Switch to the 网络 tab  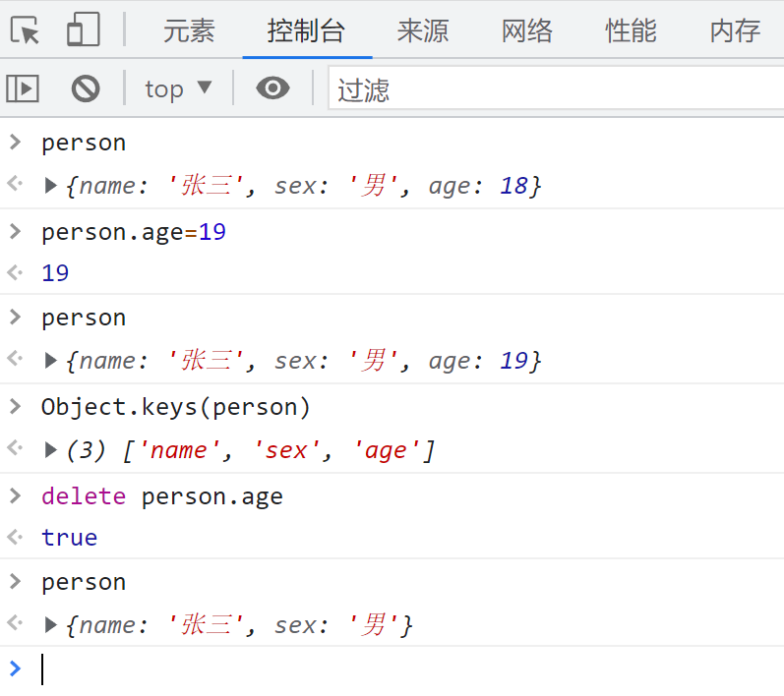click(527, 30)
